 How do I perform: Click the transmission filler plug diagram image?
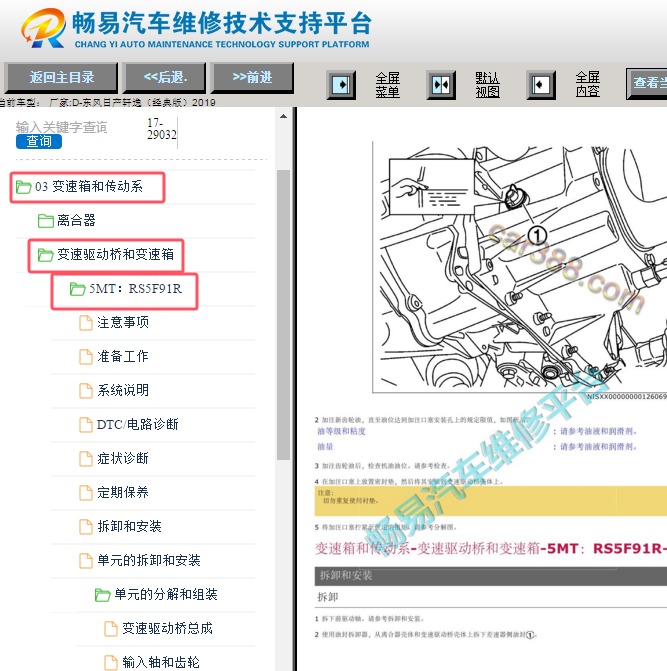tap(519, 268)
